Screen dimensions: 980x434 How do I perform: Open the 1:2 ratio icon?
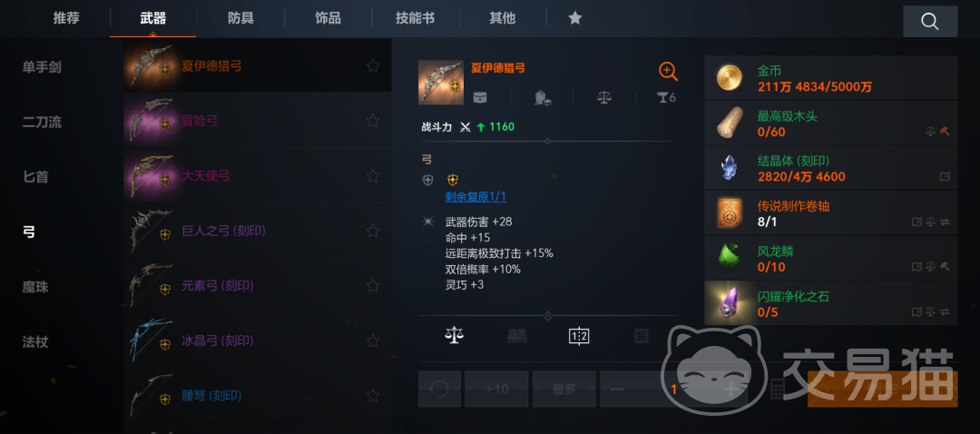coord(579,337)
